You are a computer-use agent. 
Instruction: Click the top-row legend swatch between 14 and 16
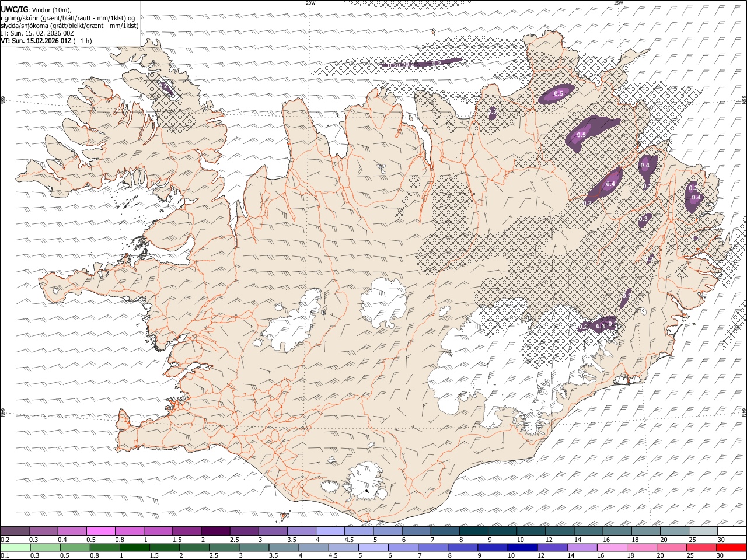[x=589, y=531]
